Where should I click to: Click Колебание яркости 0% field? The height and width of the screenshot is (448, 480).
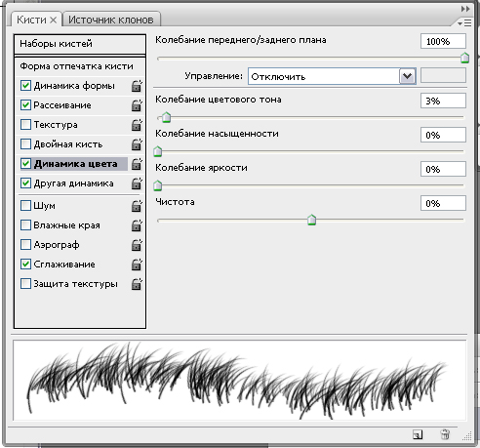point(443,169)
